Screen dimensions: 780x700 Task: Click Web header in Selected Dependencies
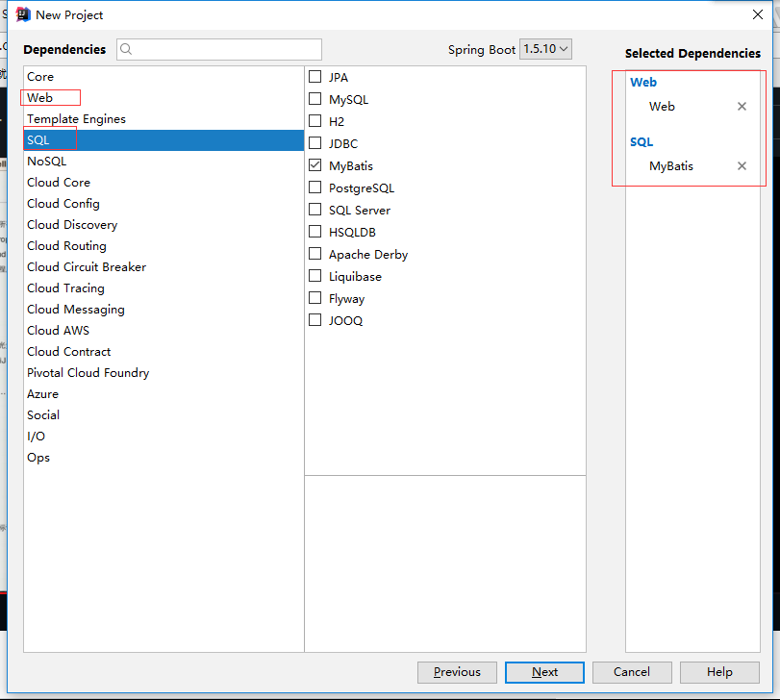tap(643, 82)
